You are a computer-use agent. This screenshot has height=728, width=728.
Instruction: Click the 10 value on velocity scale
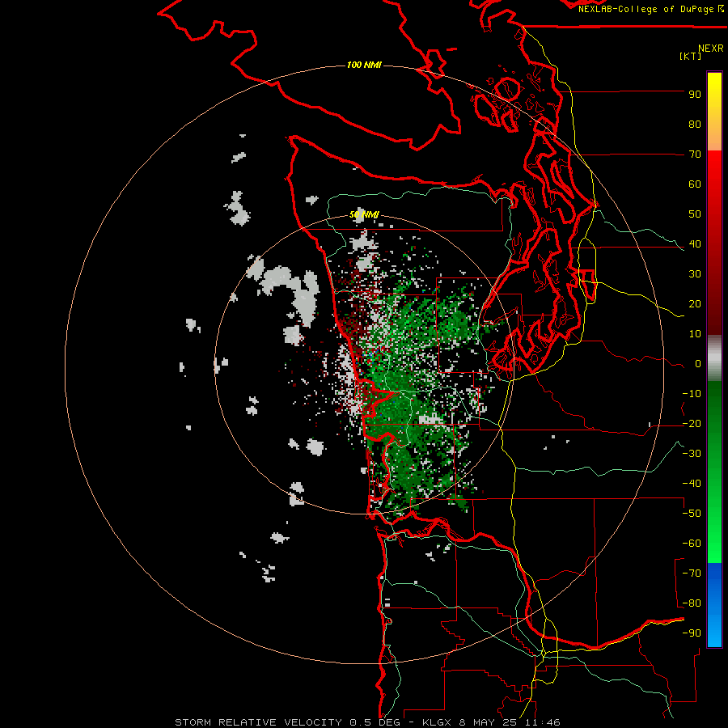click(695, 334)
